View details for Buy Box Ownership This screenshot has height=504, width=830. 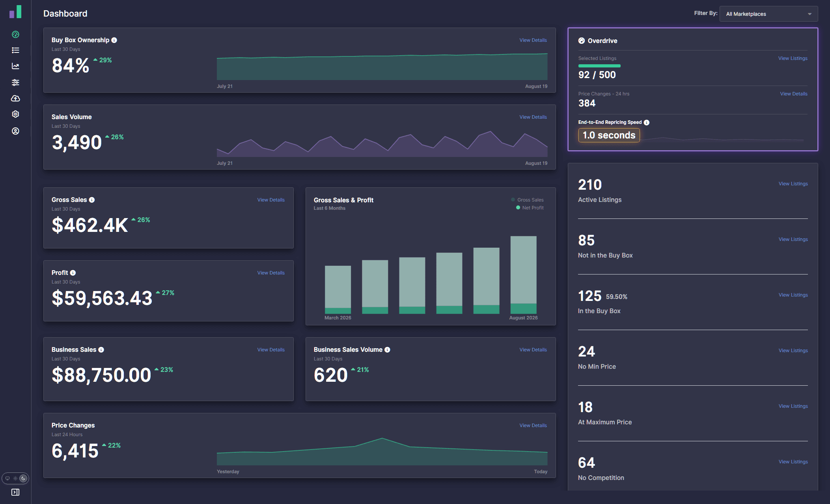(x=533, y=40)
